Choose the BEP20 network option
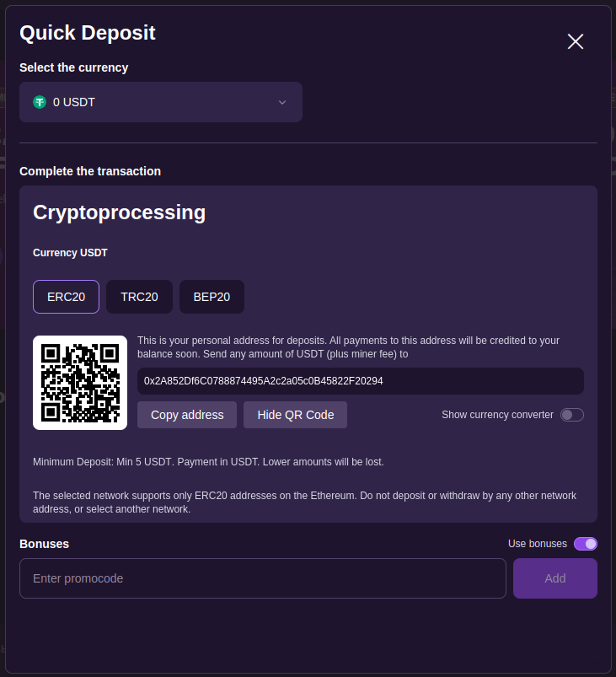This screenshot has width=616, height=677. pyautogui.click(x=212, y=297)
